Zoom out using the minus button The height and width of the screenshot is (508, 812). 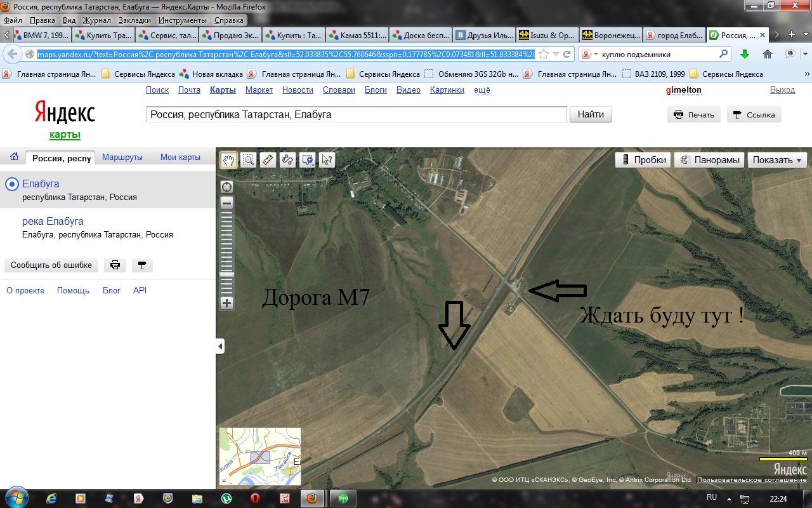[226, 203]
